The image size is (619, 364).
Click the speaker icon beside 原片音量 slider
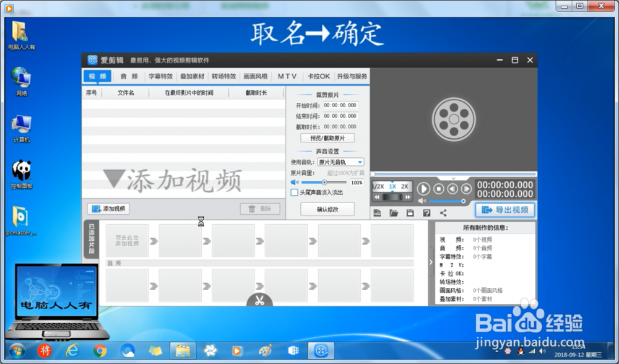pos(295,182)
